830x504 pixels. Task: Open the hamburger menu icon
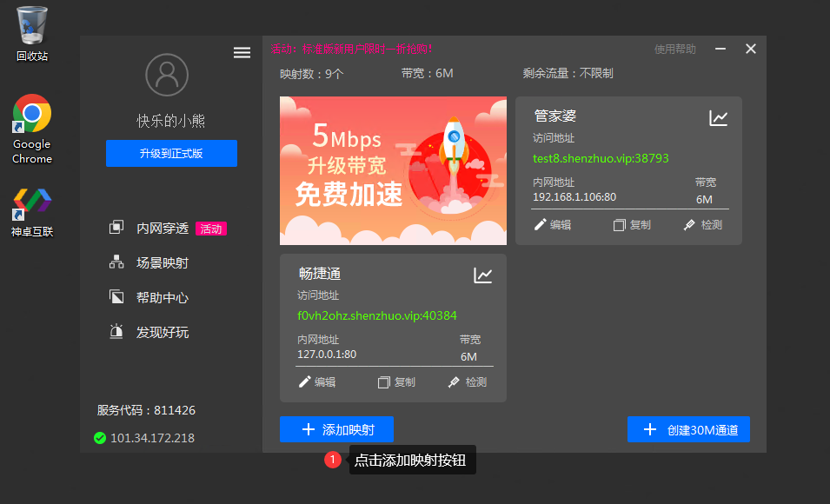tap(242, 52)
